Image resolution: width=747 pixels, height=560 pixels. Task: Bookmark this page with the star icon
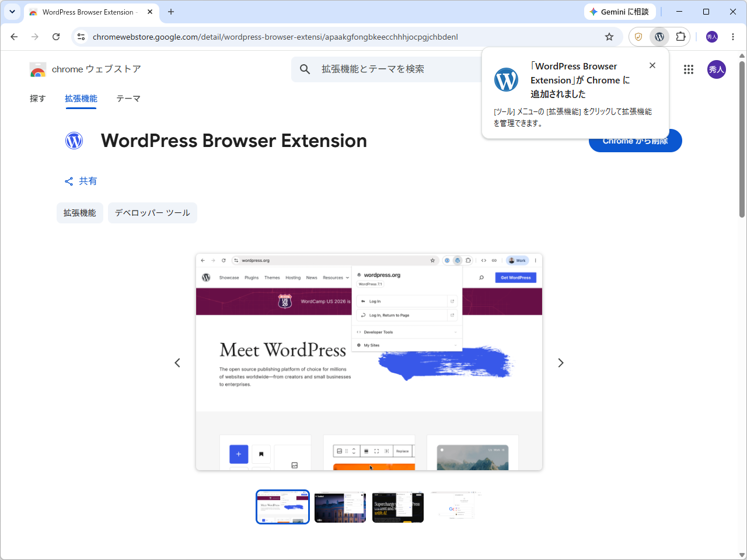pyautogui.click(x=609, y=37)
